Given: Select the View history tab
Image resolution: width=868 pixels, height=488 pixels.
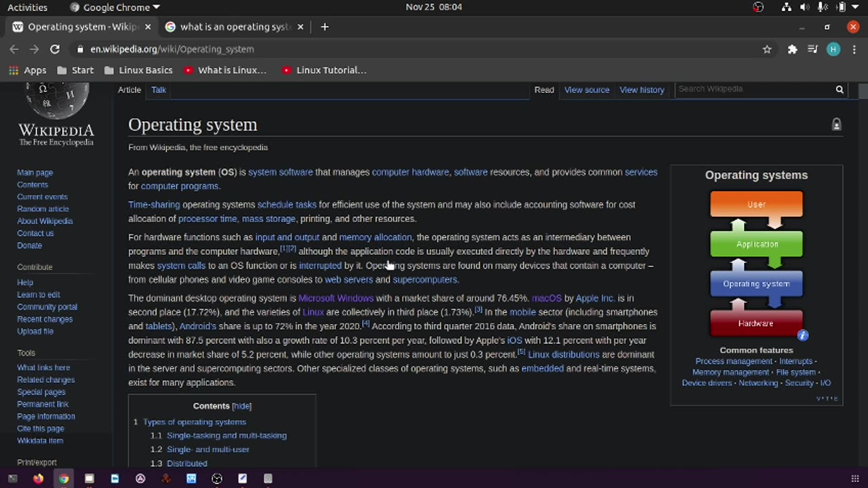Looking at the screenshot, I should click(x=642, y=89).
